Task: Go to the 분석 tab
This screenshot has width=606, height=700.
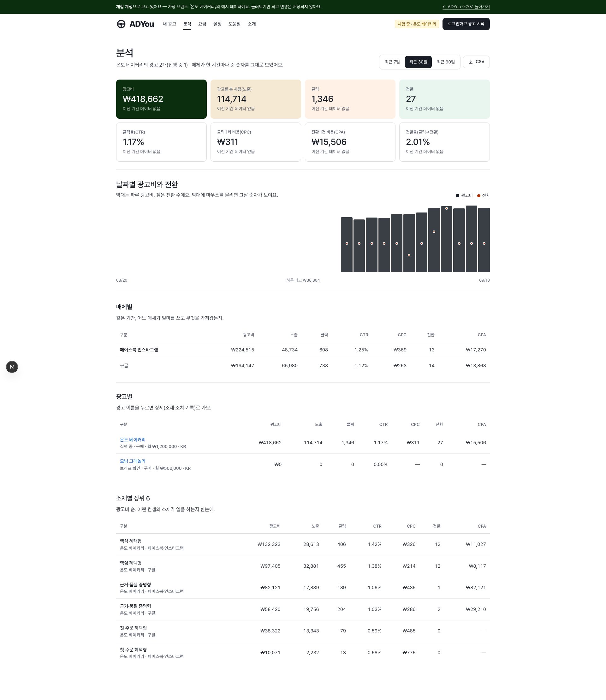Action: [187, 24]
